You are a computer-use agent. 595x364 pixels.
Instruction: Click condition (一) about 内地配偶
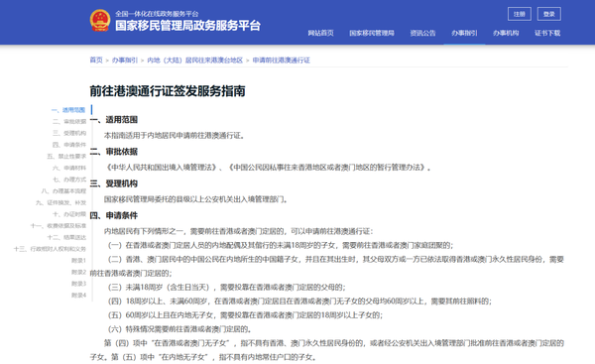point(281,245)
